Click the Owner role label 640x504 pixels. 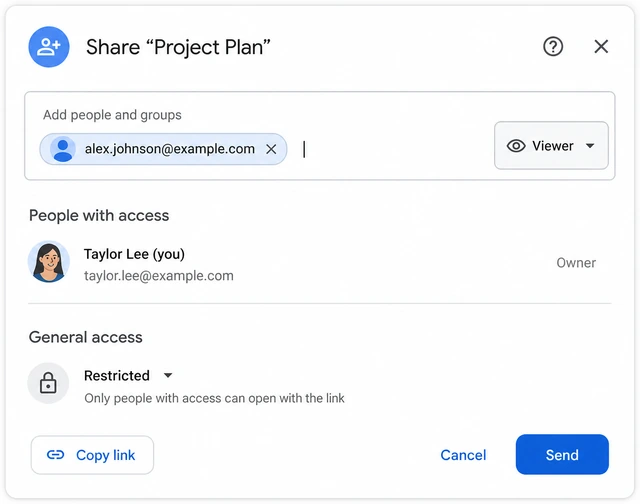(576, 263)
